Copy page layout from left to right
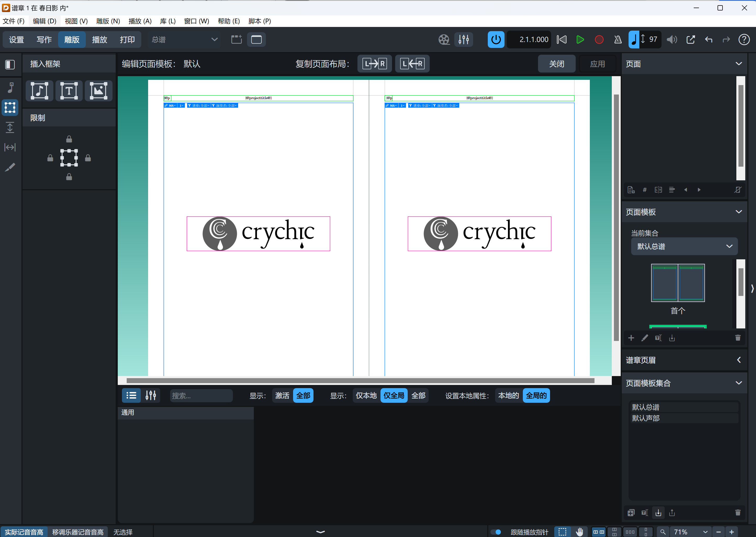756x537 pixels. pos(374,64)
